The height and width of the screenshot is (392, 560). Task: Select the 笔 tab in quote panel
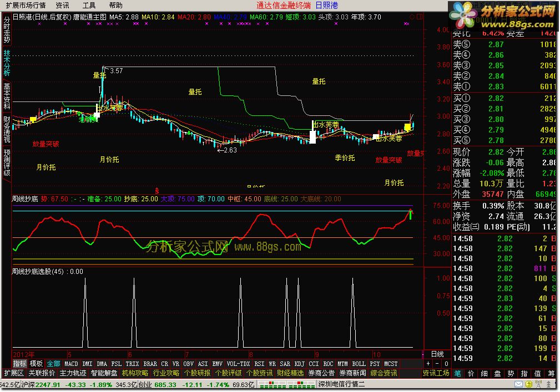[457, 373]
